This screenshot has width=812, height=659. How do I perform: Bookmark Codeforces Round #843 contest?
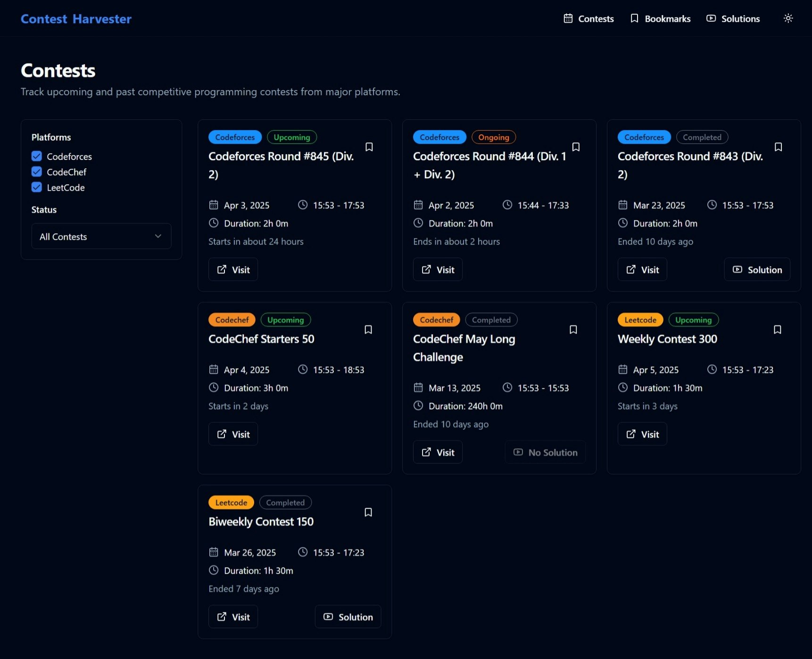tap(779, 147)
